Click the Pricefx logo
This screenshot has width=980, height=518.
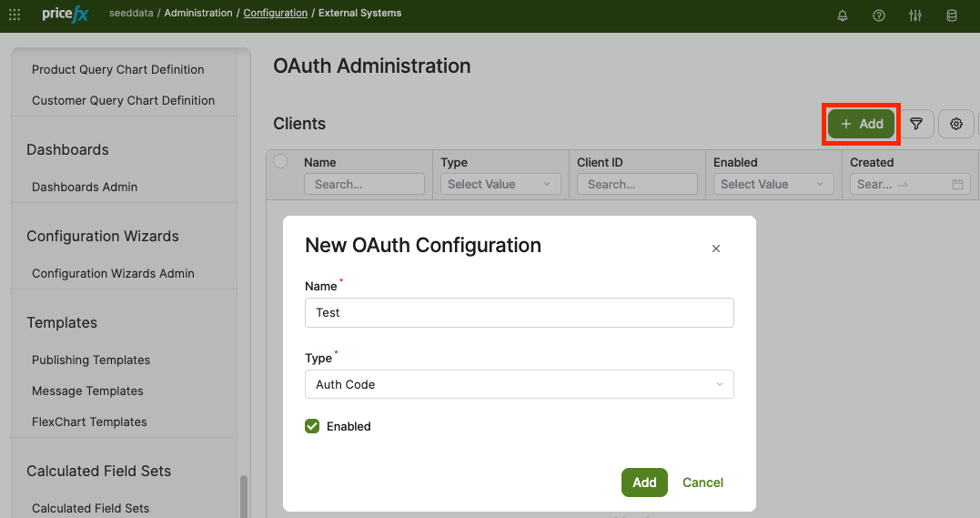tap(65, 14)
